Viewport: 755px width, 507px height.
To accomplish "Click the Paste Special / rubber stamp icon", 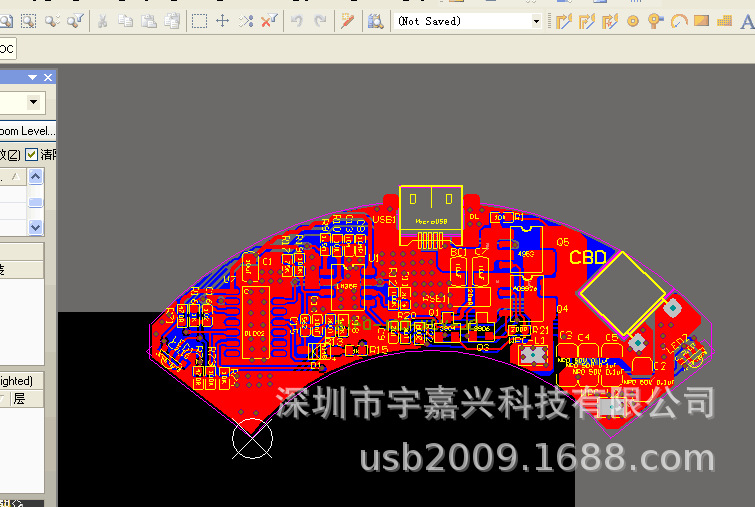I will 172,21.
